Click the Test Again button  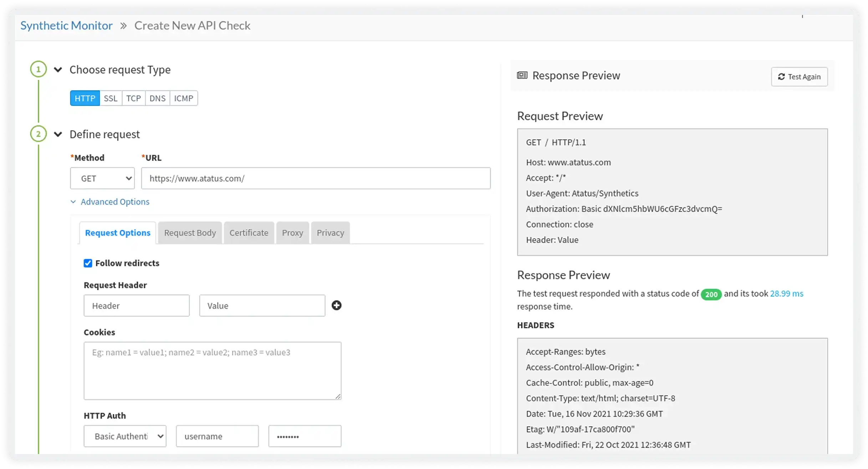pyautogui.click(x=799, y=77)
